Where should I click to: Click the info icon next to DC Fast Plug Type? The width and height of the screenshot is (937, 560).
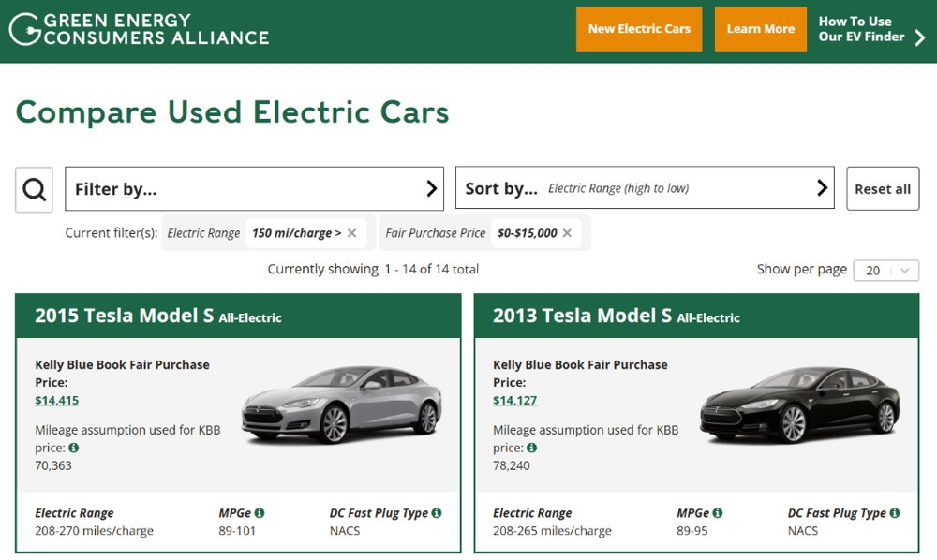[x=437, y=512]
